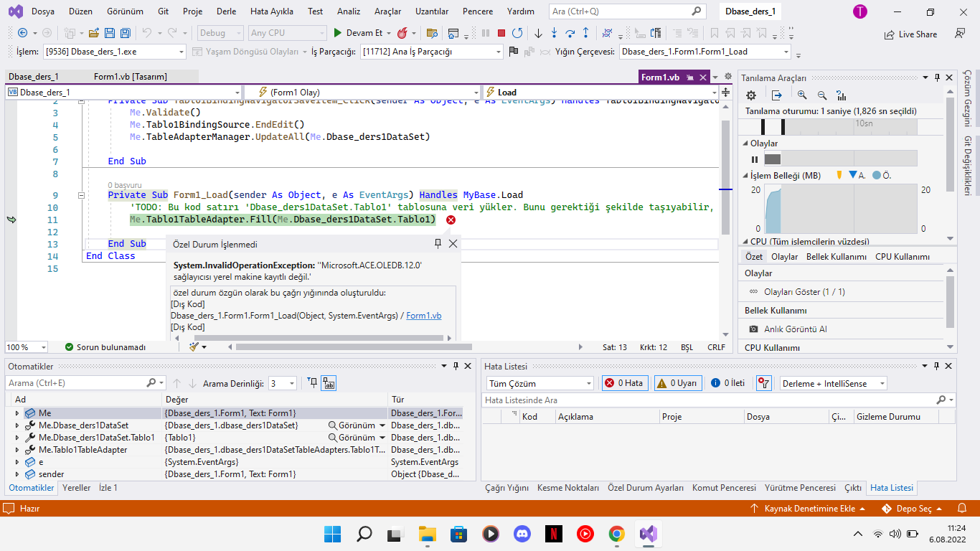980x551 pixels.
Task: Click the red exception error icon in code
Action: 451,220
